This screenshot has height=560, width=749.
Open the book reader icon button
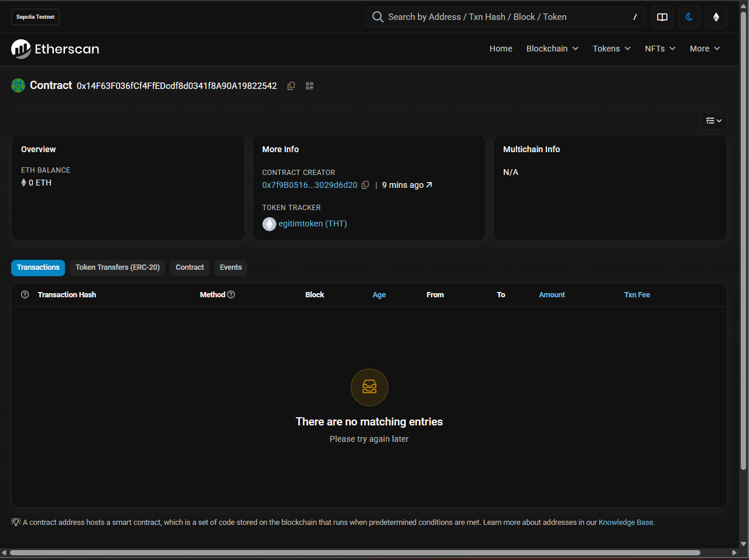pyautogui.click(x=662, y=17)
